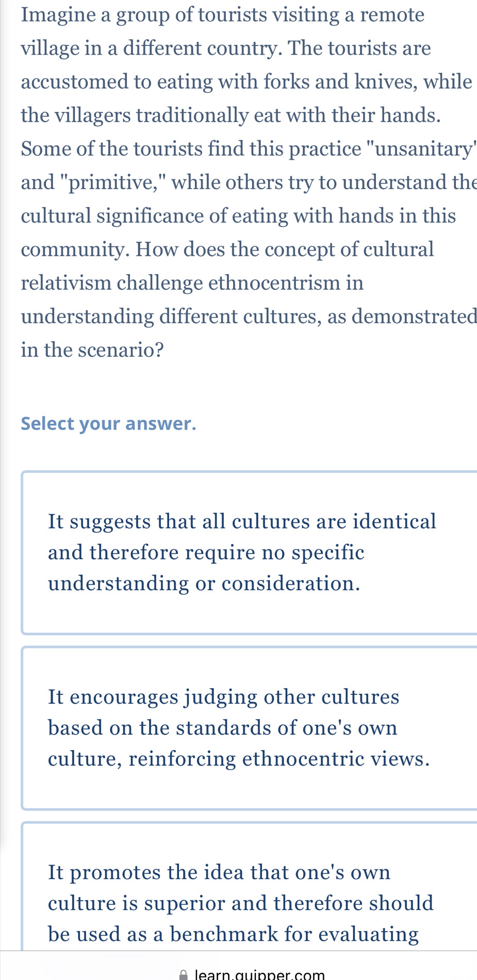Click 'reinforcing ethnocentric views' in the second option
477x980 pixels.
[279, 759]
